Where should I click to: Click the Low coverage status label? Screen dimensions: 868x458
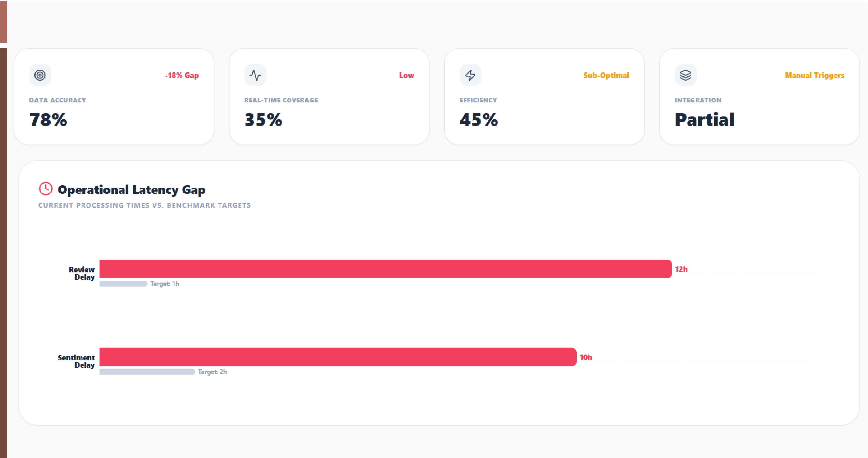click(x=406, y=75)
